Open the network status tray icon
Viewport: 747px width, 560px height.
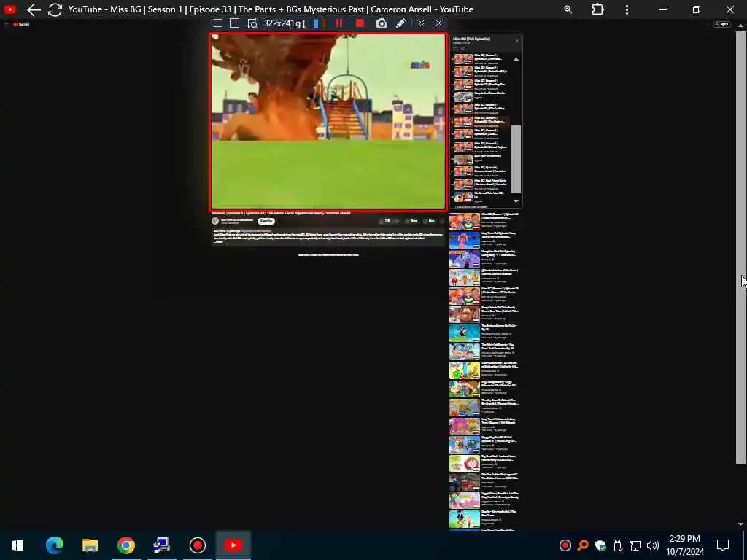pyautogui.click(x=635, y=545)
